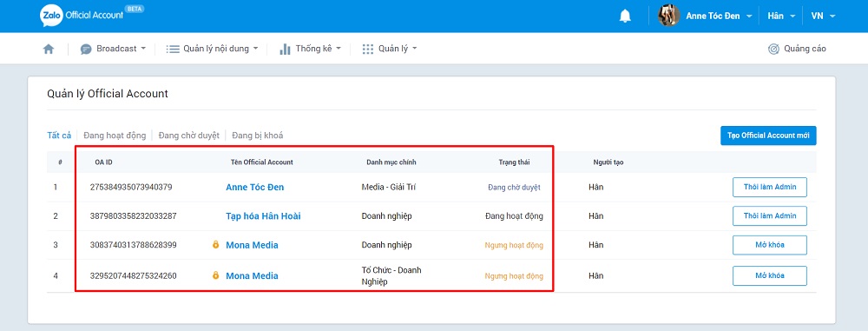Click the Trạng thái column header

pos(514,162)
